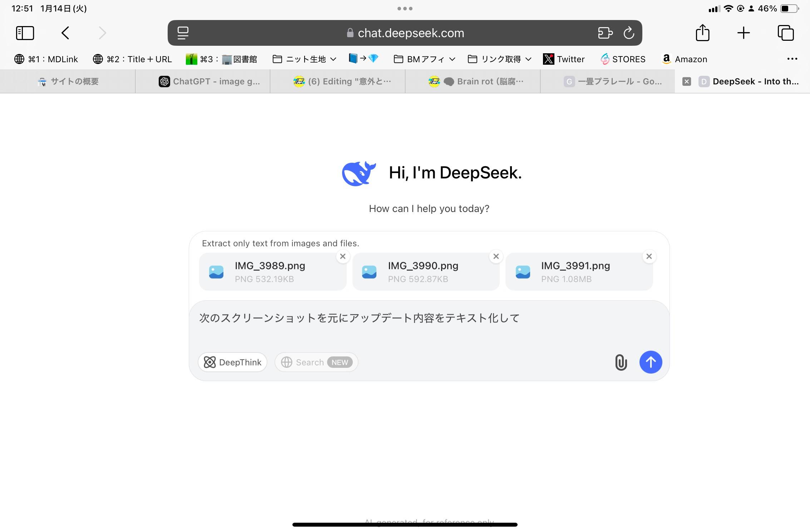810x532 pixels.
Task: Switch to the サイトの概要 tab
Action: 68,82
